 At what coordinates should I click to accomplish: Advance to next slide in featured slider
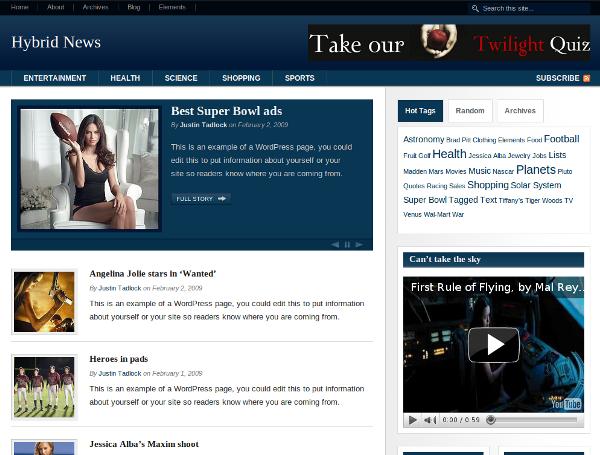point(359,245)
